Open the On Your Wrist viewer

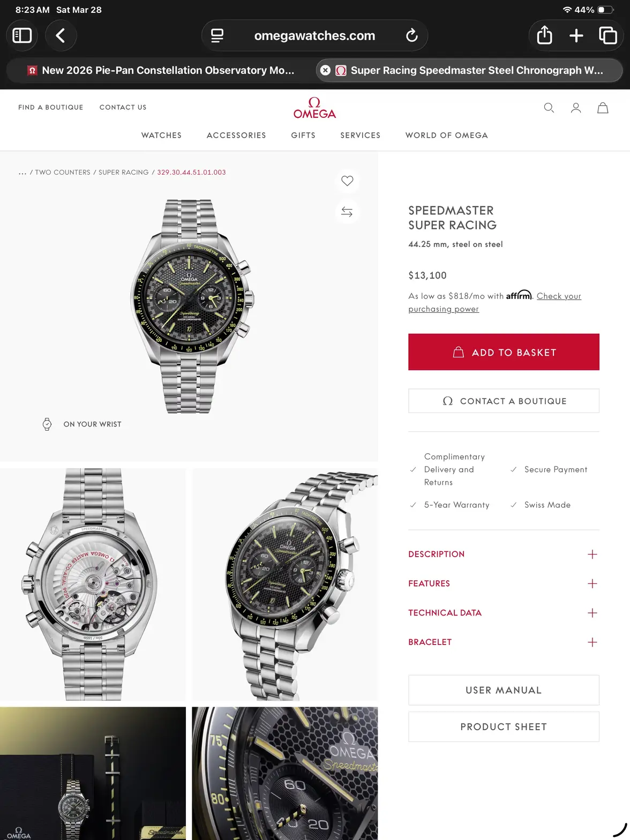(82, 424)
